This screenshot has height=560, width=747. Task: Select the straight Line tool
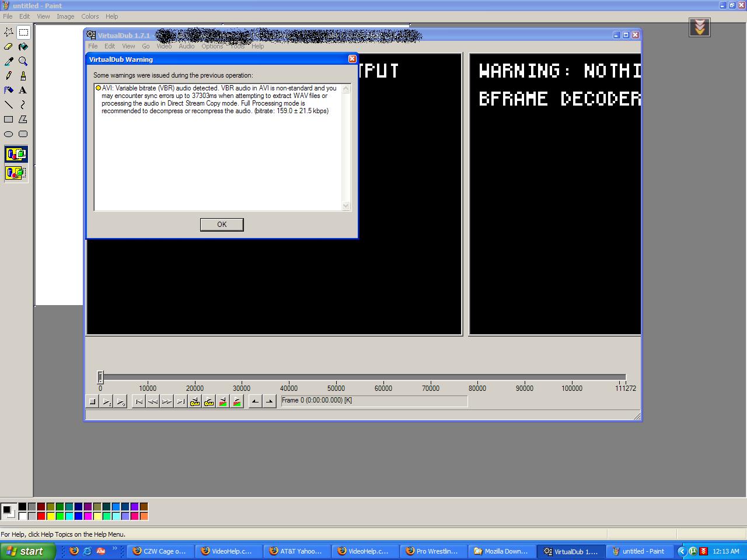(9, 105)
